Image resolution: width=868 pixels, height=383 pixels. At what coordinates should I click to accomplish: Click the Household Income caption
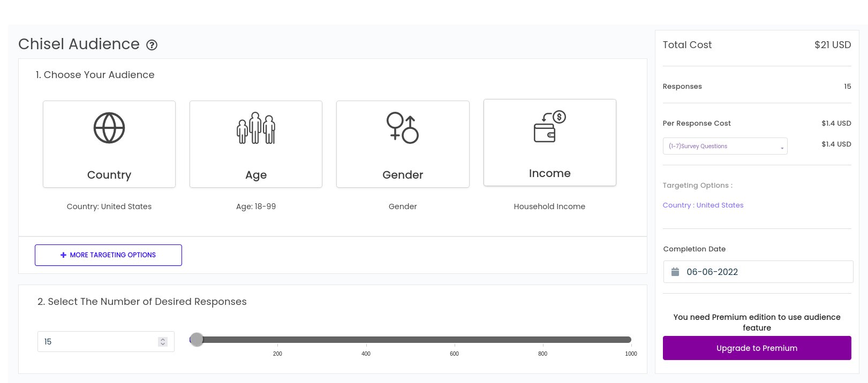[549, 206]
